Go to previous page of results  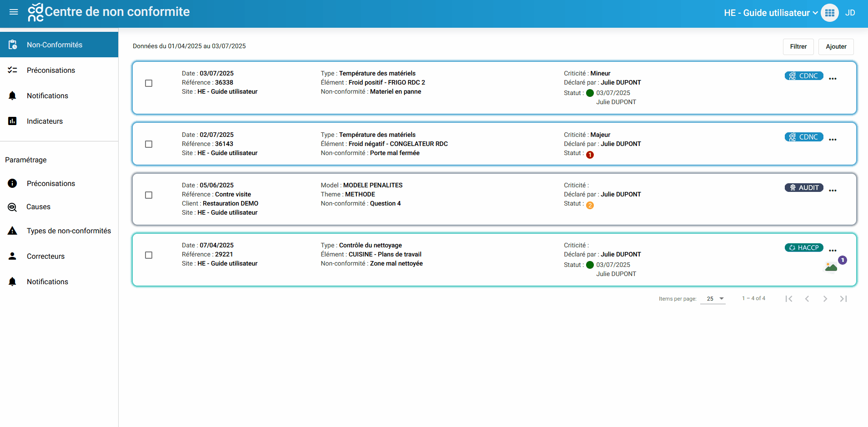coord(807,299)
